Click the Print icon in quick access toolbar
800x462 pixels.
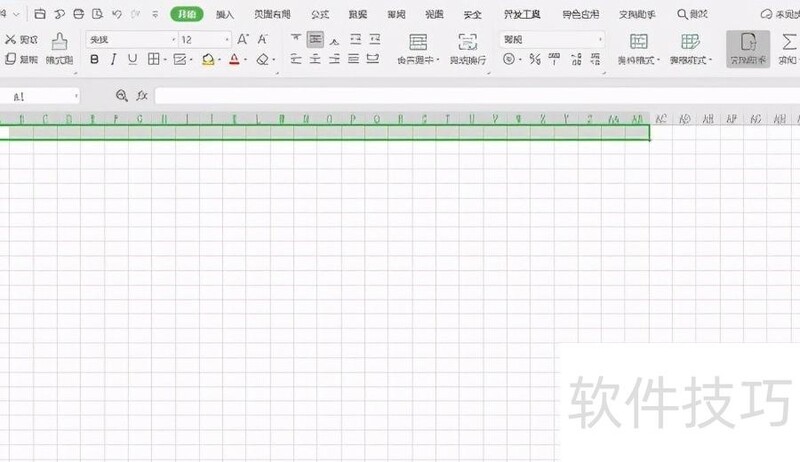point(78,14)
